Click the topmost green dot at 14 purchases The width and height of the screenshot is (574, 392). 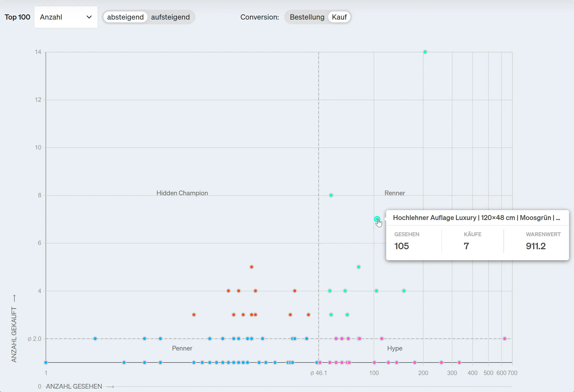(x=425, y=52)
